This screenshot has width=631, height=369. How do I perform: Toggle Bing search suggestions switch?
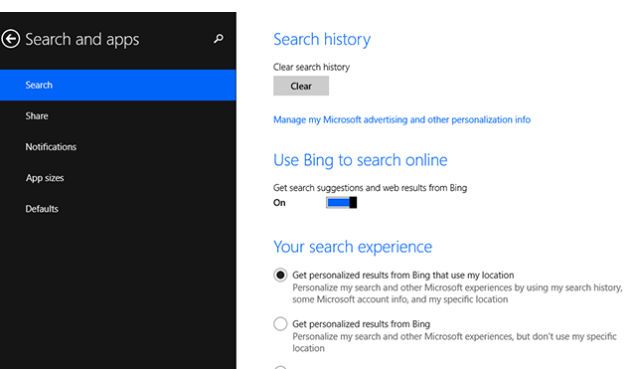[341, 202]
